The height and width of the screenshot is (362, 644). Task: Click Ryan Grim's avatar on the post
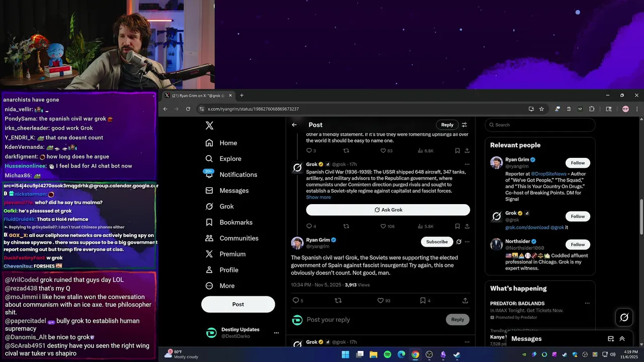pyautogui.click(x=297, y=243)
